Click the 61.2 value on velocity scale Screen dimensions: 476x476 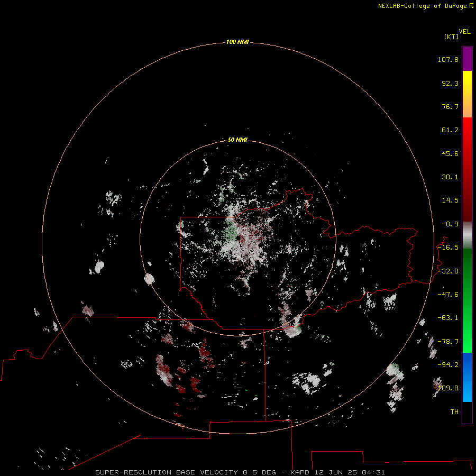coord(450,130)
